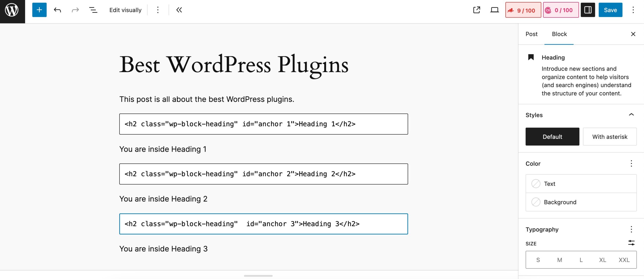Choose font size XXL
The image size is (644, 279).
click(x=624, y=260)
